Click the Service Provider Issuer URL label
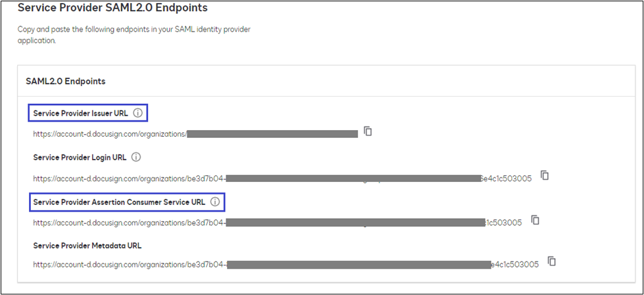Image resolution: width=644 pixels, height=295 pixels. (x=81, y=113)
